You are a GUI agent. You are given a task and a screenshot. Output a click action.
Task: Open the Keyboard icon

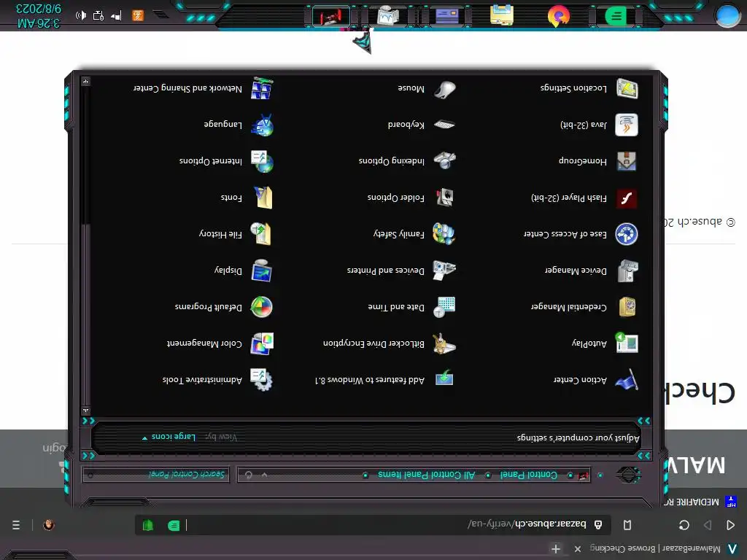[x=444, y=124]
